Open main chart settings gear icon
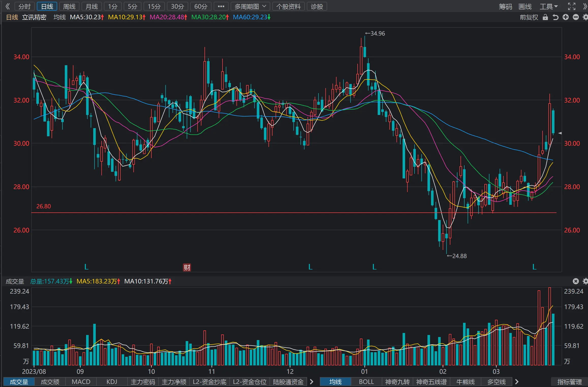The width and height of the screenshot is (588, 387). click(585, 17)
